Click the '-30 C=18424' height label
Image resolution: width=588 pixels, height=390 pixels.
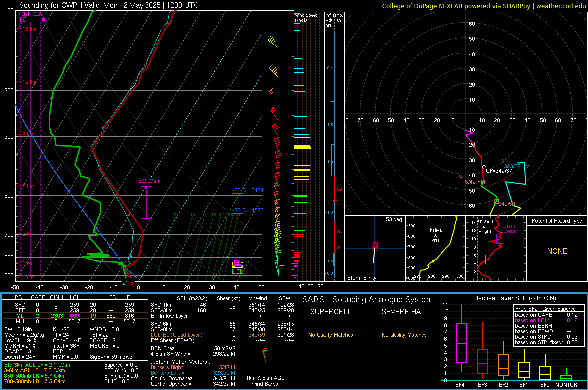coord(248,190)
